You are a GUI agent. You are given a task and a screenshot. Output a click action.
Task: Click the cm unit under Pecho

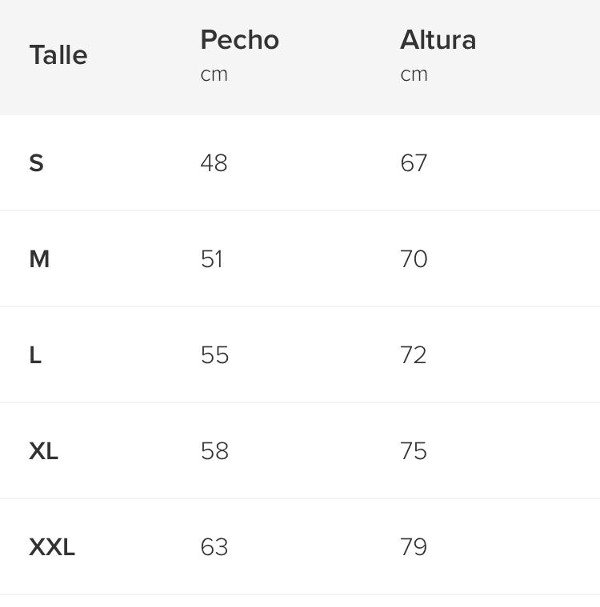214,74
